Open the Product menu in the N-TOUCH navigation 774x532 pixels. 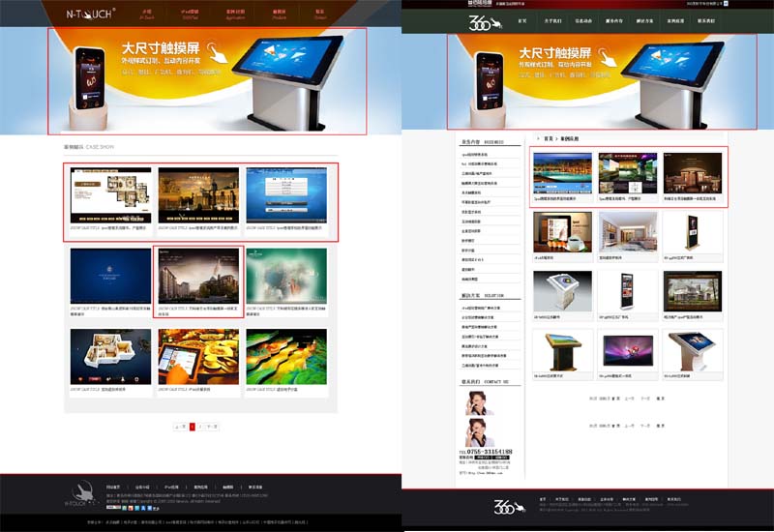click(280, 15)
